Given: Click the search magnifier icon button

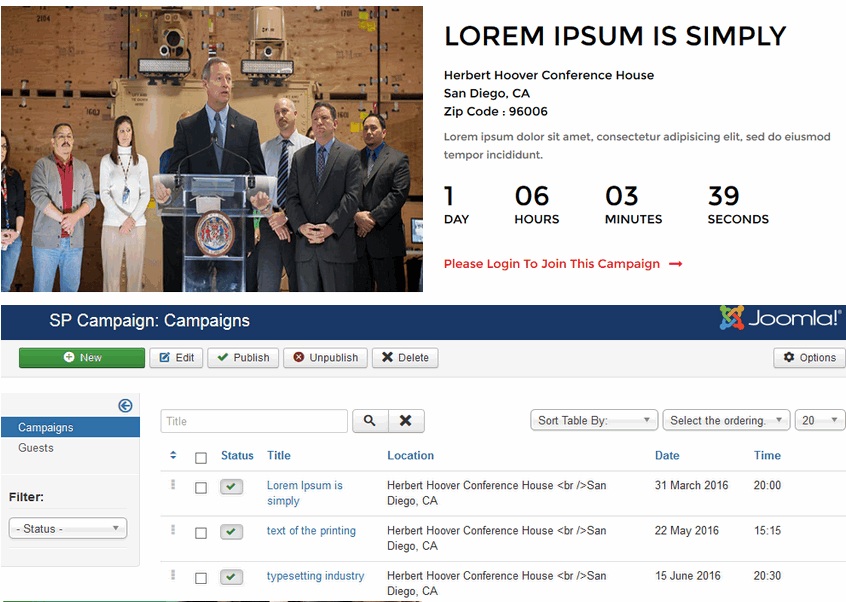Looking at the screenshot, I should coord(369,421).
